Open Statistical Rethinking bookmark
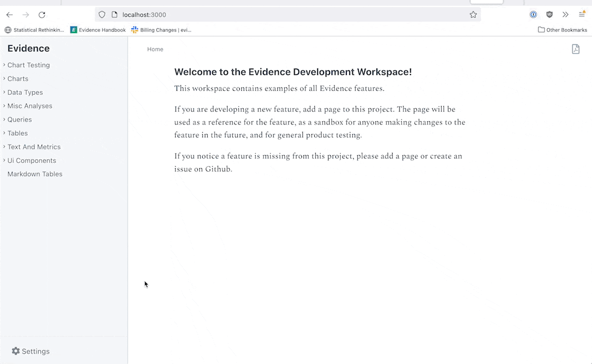Screen dimensions: 592x364 [x=35, y=30]
